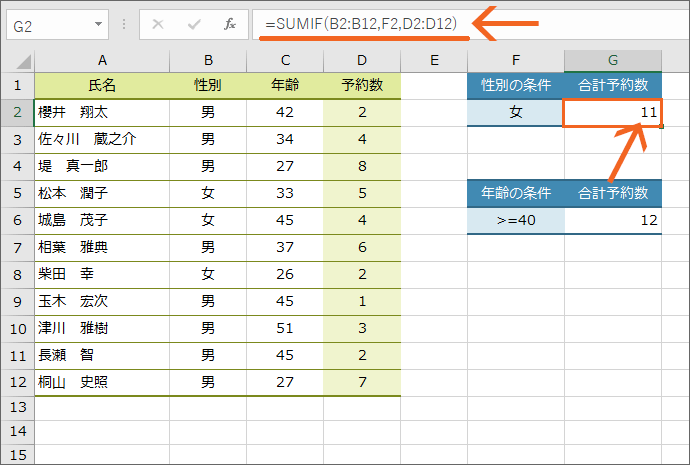Screen dimensions: 690x465
Task: Select row 9 header
Action: click(18, 302)
